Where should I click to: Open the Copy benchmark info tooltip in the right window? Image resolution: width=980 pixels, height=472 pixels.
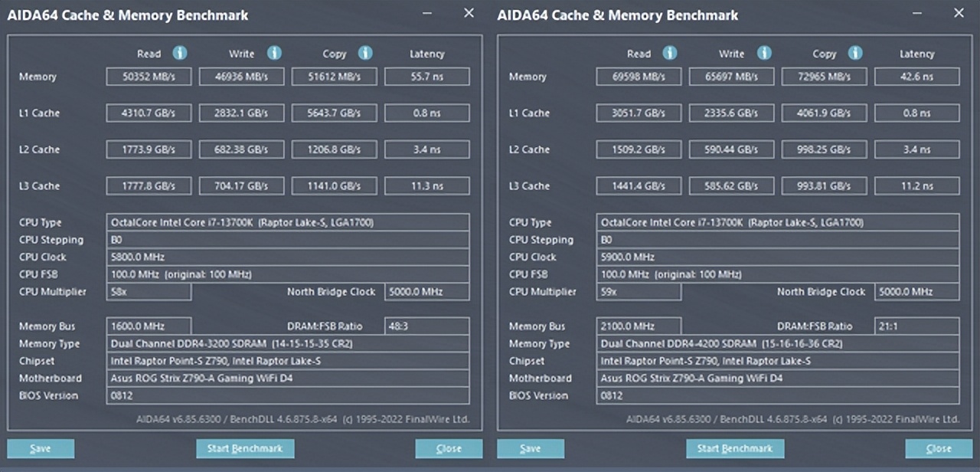click(855, 54)
